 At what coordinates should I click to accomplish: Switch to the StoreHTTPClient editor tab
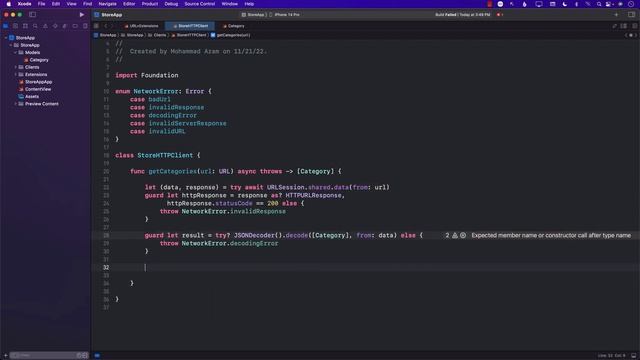click(x=190, y=26)
